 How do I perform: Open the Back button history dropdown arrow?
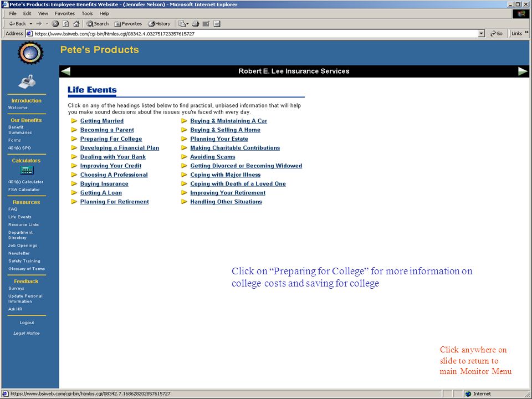[31, 24]
